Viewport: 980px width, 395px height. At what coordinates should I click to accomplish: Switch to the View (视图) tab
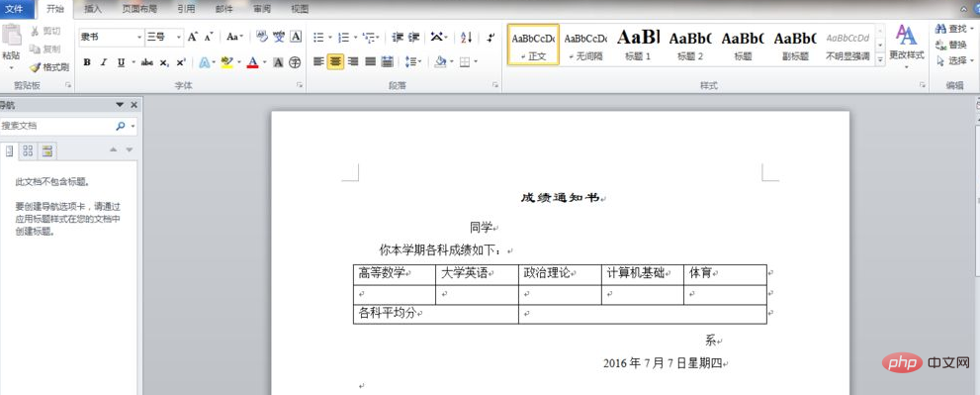click(x=300, y=9)
